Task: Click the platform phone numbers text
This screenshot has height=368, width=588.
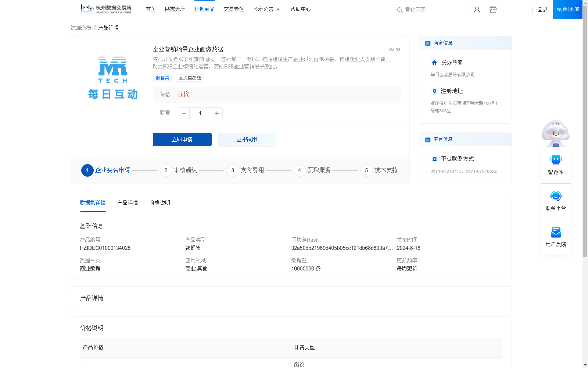Action: [463, 171]
